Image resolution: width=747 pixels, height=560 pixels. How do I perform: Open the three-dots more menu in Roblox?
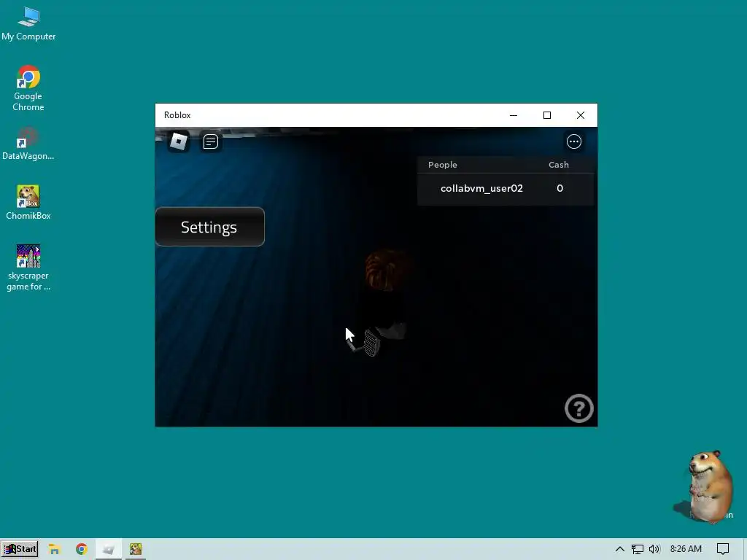(x=573, y=141)
